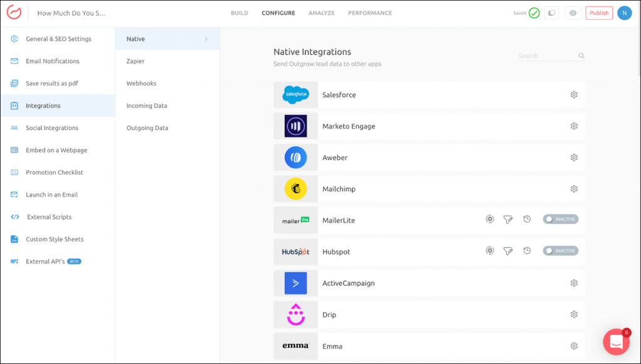Image resolution: width=641 pixels, height=364 pixels.
Task: Click the green Saved checkmark indicator
Action: [534, 12]
